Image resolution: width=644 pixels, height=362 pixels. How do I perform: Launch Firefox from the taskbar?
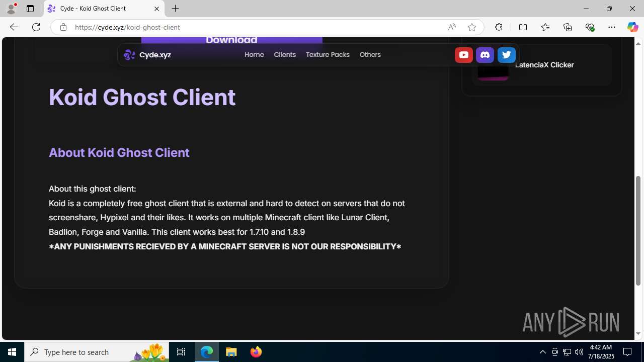click(x=256, y=352)
